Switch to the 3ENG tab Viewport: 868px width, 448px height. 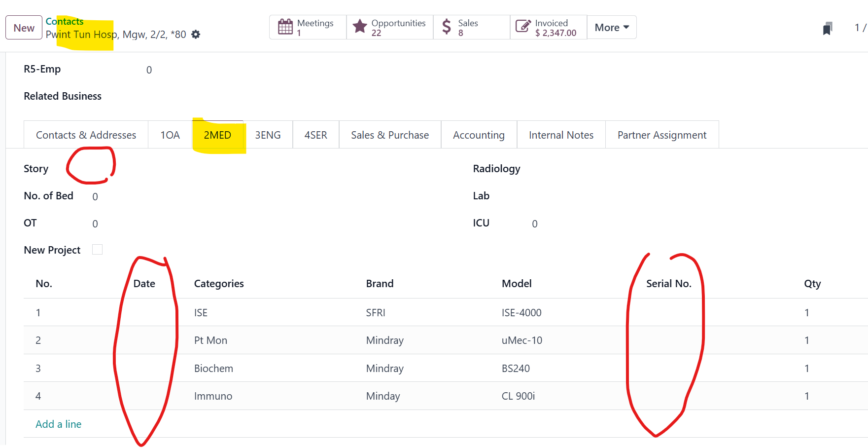pyautogui.click(x=268, y=135)
